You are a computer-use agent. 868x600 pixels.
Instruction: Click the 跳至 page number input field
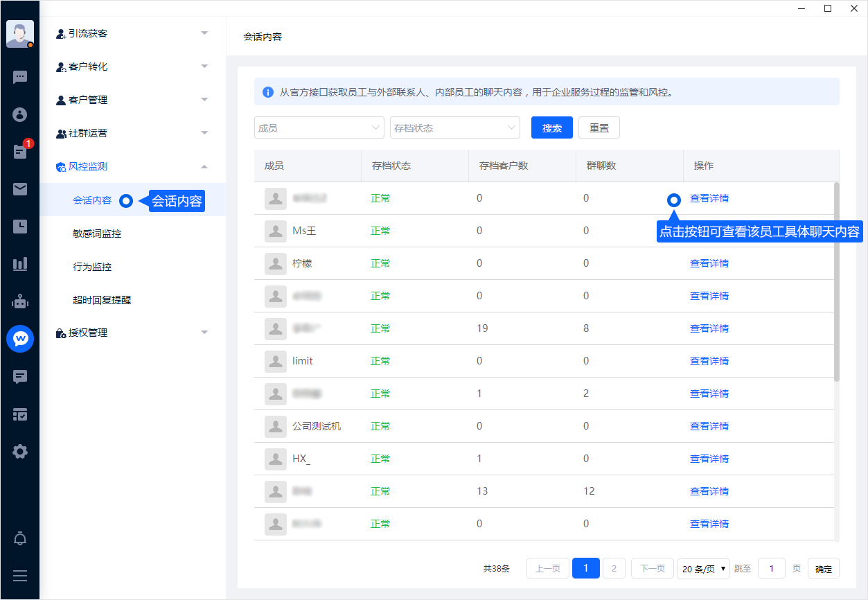[x=772, y=569]
